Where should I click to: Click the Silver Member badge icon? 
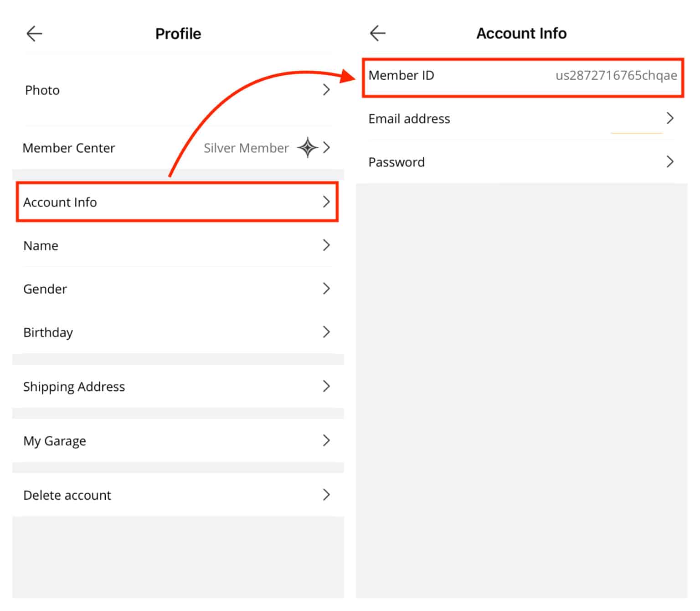click(308, 147)
